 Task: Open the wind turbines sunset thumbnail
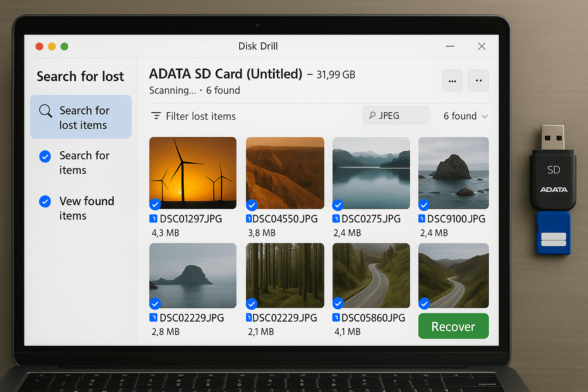click(193, 173)
